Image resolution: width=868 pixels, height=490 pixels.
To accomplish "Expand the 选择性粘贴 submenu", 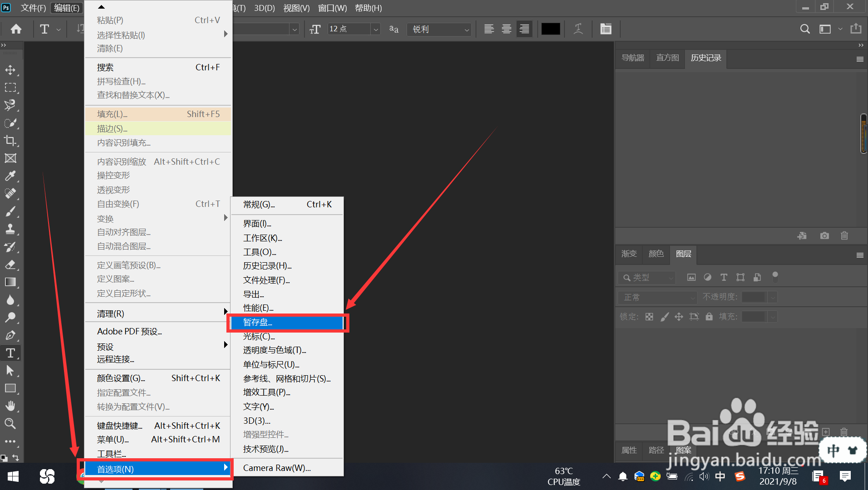I will (158, 35).
